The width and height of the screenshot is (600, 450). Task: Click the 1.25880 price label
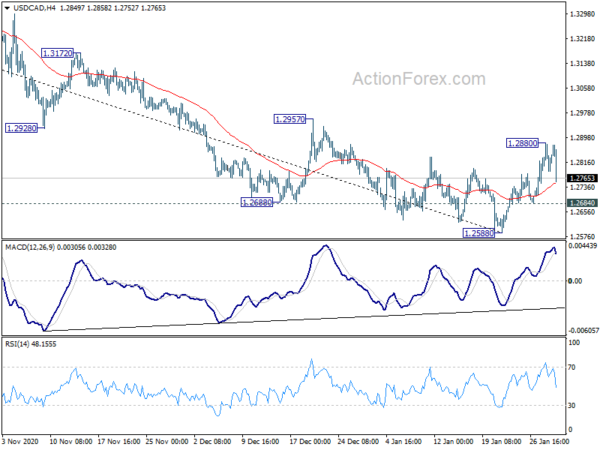pos(479,233)
